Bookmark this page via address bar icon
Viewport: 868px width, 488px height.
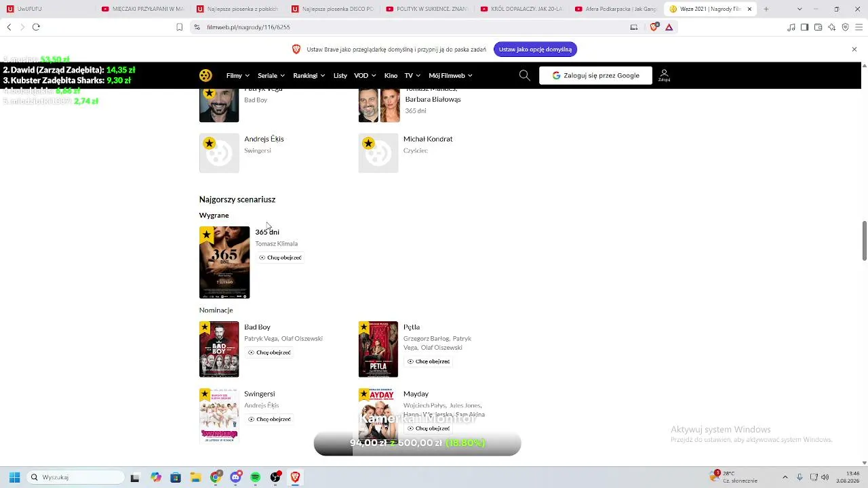point(179,27)
